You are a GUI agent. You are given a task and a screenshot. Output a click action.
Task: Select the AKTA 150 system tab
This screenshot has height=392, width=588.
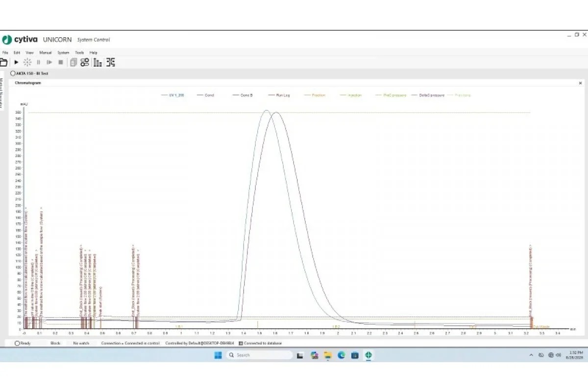point(29,73)
